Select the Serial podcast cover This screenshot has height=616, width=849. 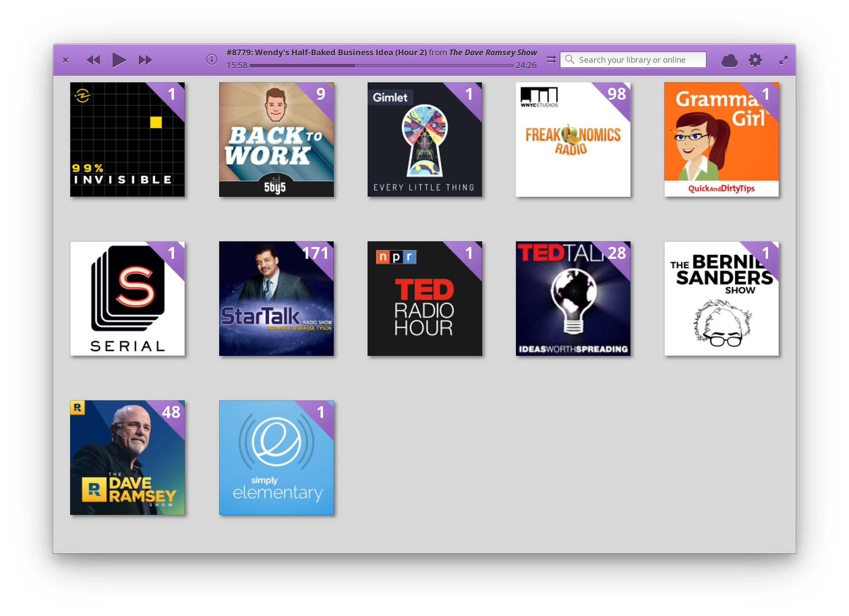(x=127, y=299)
